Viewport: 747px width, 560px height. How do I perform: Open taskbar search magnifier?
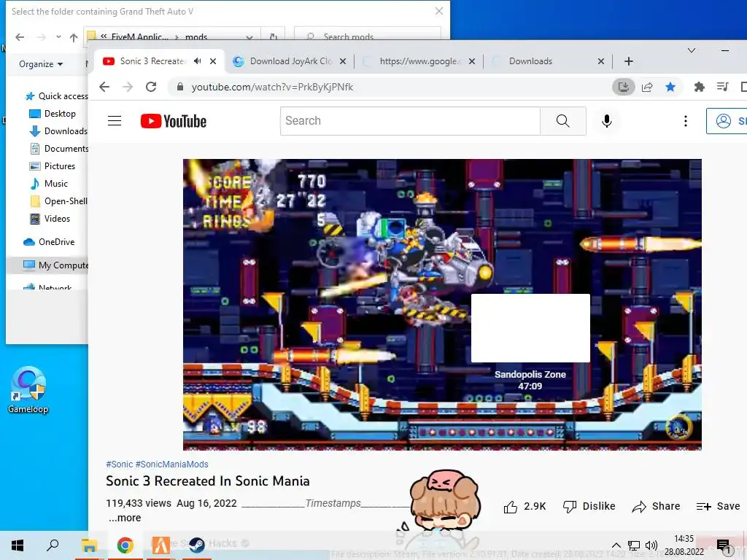[x=53, y=545]
